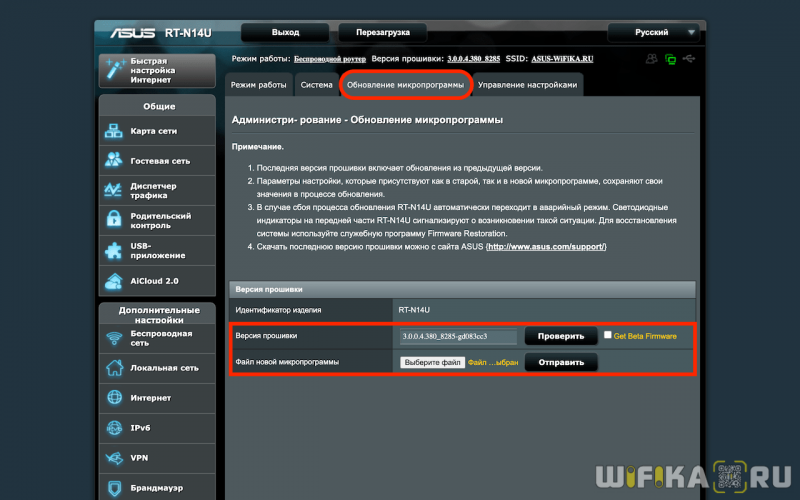Viewport: 800px width, 500px height.
Task: Click the RT-N14U product identifier value
Action: click(414, 310)
